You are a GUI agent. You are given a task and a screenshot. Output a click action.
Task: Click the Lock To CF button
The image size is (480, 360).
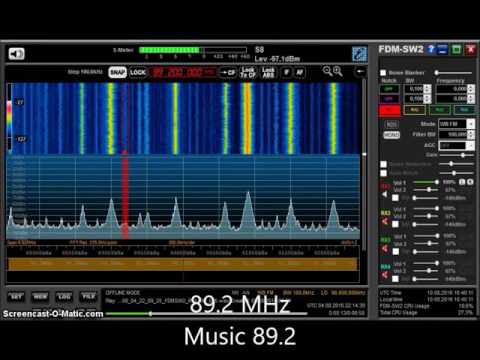tap(248, 72)
